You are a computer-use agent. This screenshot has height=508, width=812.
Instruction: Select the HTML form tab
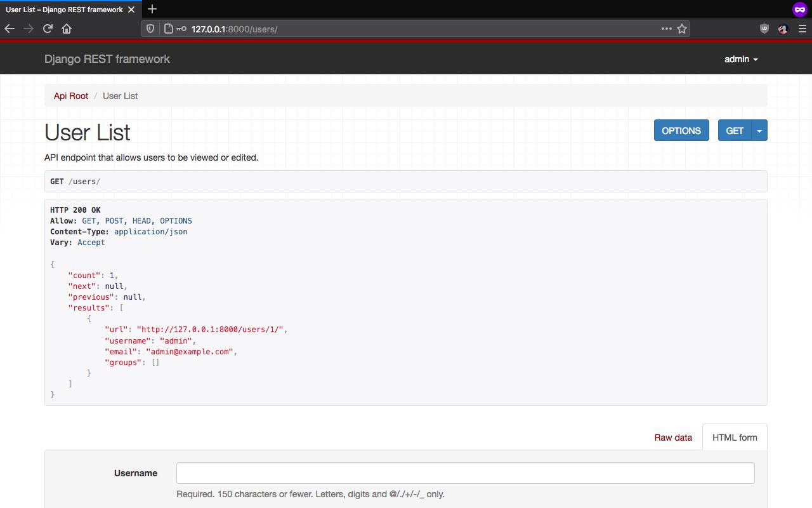coord(735,438)
